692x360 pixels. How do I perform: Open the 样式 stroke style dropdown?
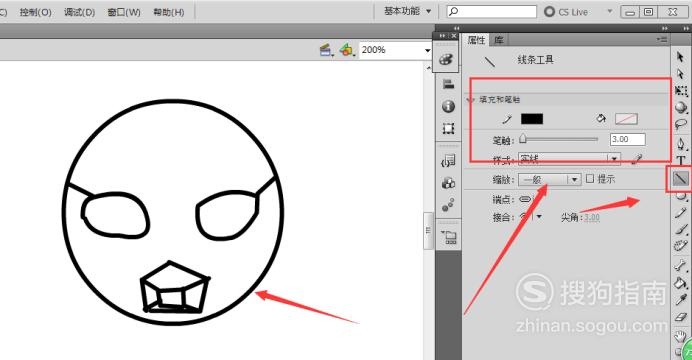click(569, 159)
